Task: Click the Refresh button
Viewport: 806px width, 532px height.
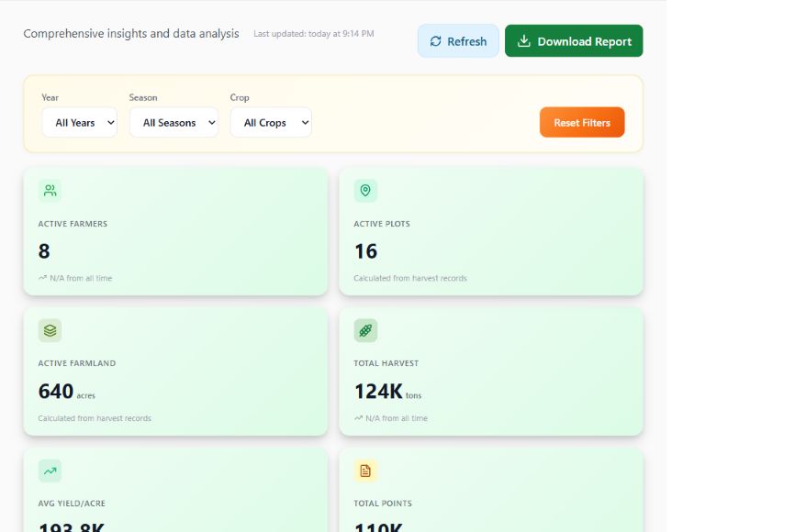Action: pyautogui.click(x=458, y=41)
